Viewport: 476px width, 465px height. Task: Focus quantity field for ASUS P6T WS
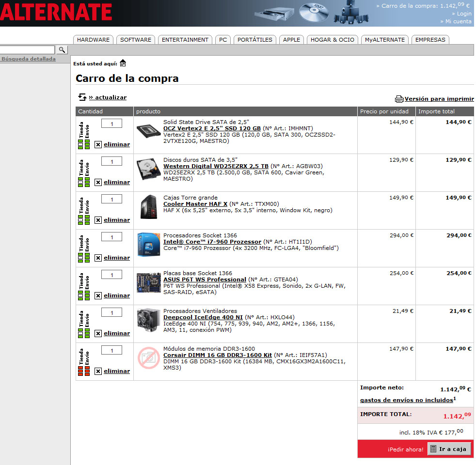111,275
